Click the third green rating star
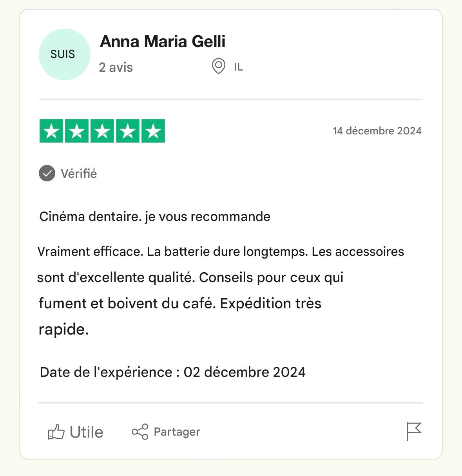This screenshot has height=476, width=462. 102,131
